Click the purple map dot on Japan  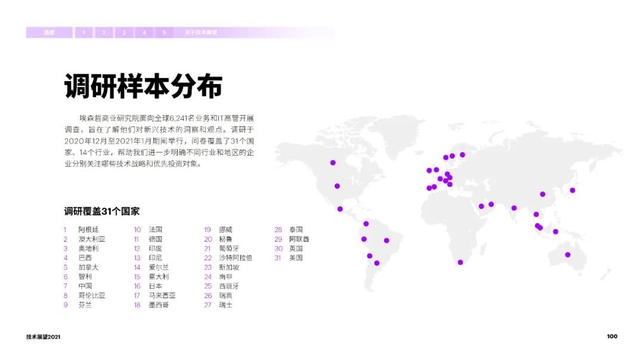coord(572,190)
